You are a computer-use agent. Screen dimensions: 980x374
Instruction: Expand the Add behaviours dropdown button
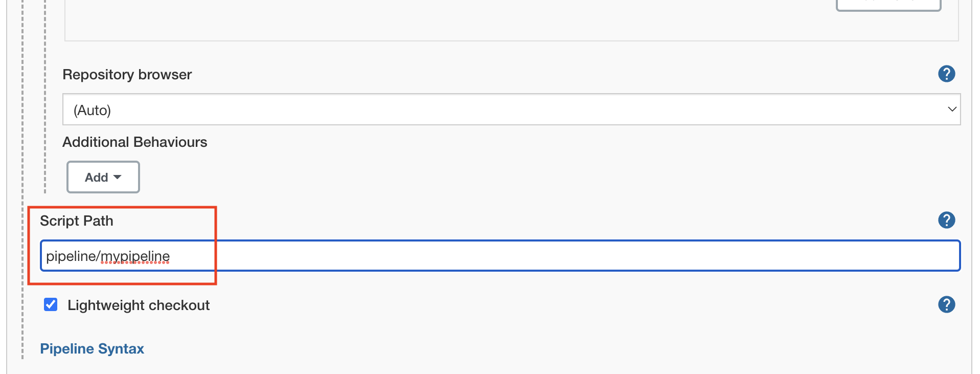tap(103, 177)
